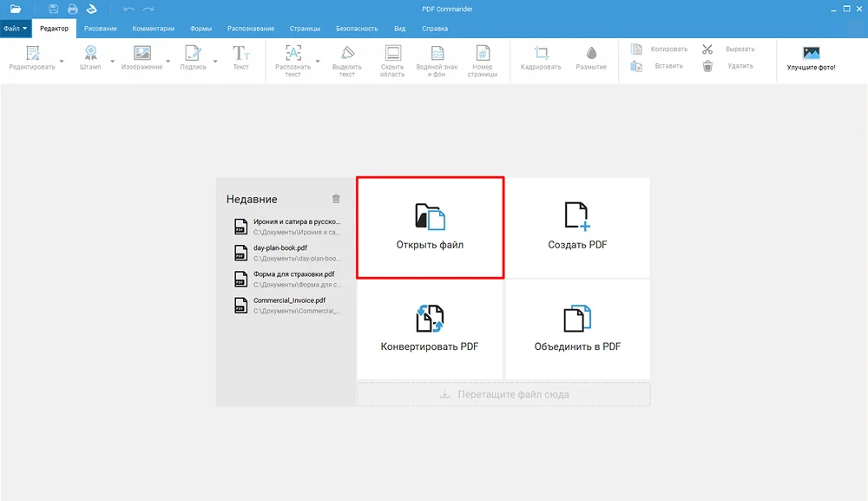Click the Улучшите фото! promo button
The height and width of the screenshot is (501, 868).
click(811, 59)
